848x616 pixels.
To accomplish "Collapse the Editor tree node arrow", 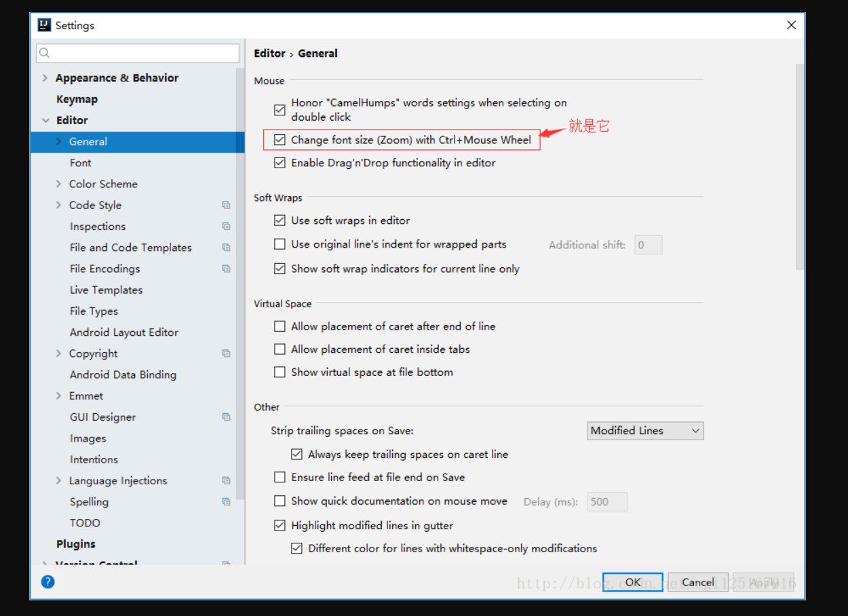I will coord(45,120).
